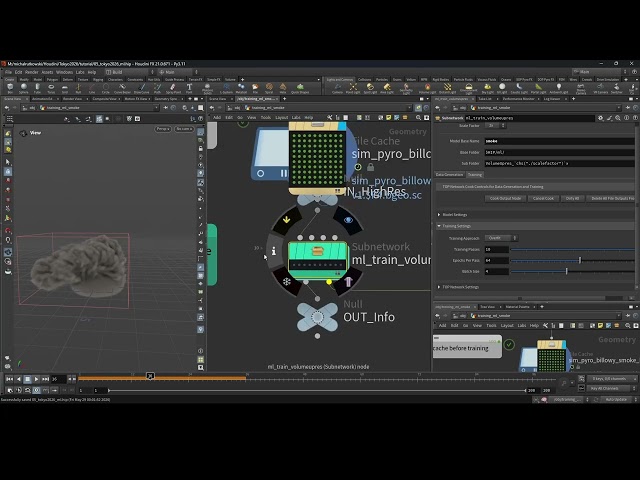Select the Sky Light shelf tool
Viewport: 640px width, 480px height.
[x=487, y=88]
